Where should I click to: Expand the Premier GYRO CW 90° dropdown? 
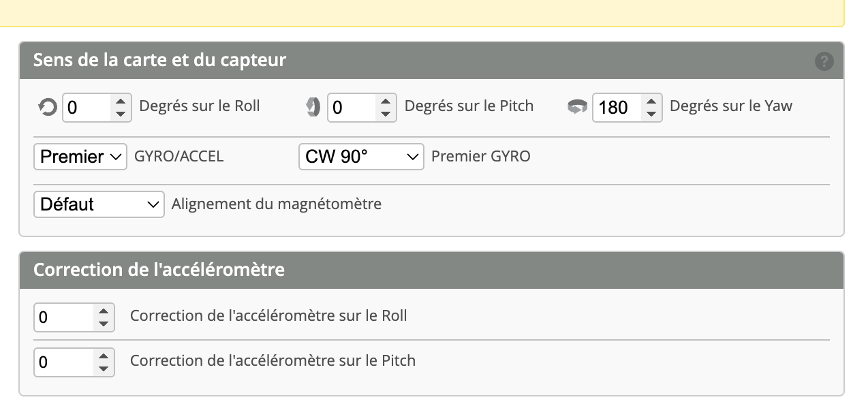[x=361, y=157]
